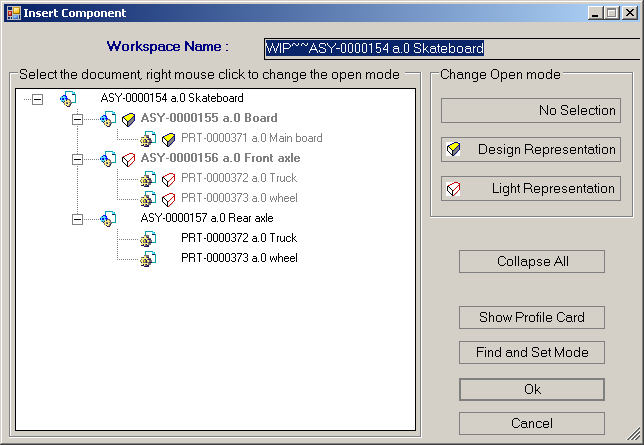
Task: Open Show Profile Card
Action: point(531,318)
